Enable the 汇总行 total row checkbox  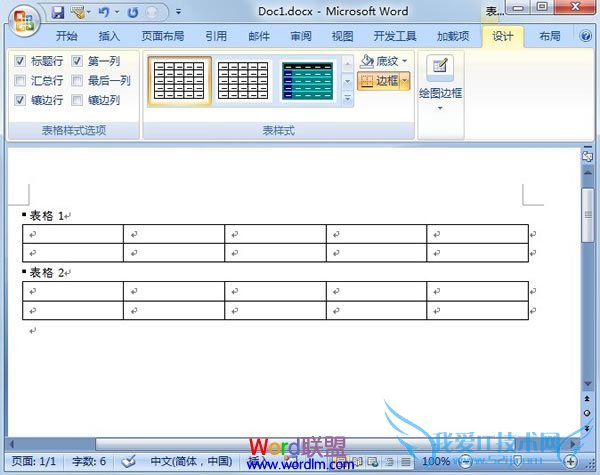tap(20, 81)
